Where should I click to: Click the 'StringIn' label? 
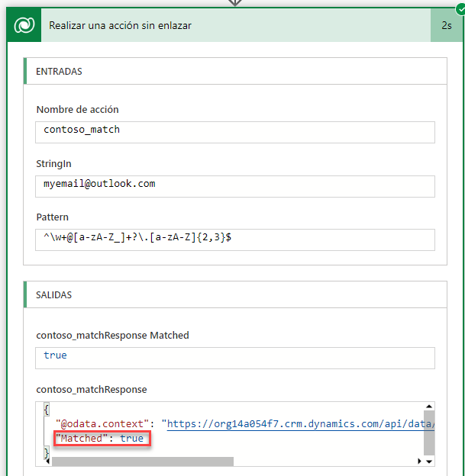coord(53,163)
